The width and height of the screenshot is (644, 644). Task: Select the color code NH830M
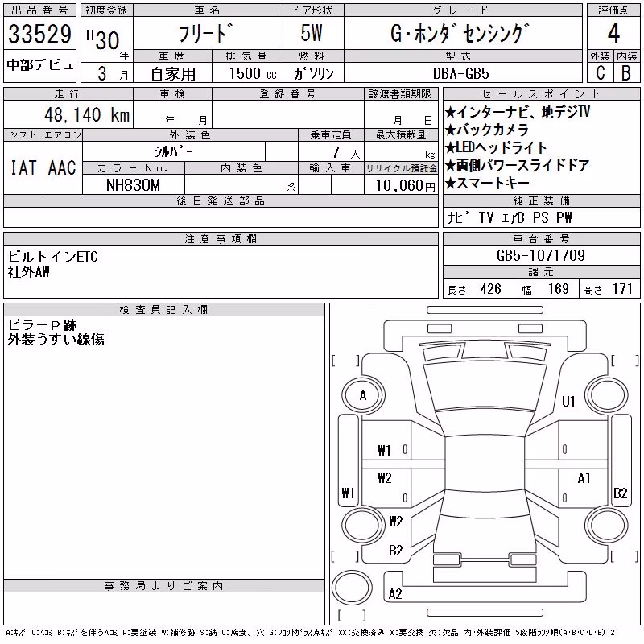pos(133,185)
